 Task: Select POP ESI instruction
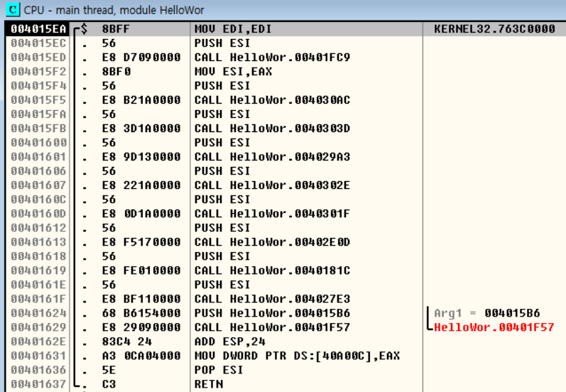click(x=219, y=370)
